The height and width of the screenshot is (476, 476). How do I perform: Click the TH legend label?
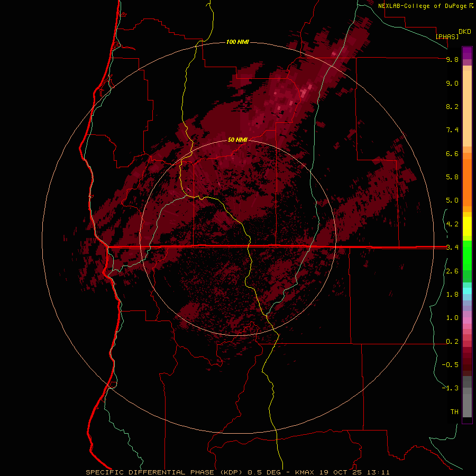454,412
